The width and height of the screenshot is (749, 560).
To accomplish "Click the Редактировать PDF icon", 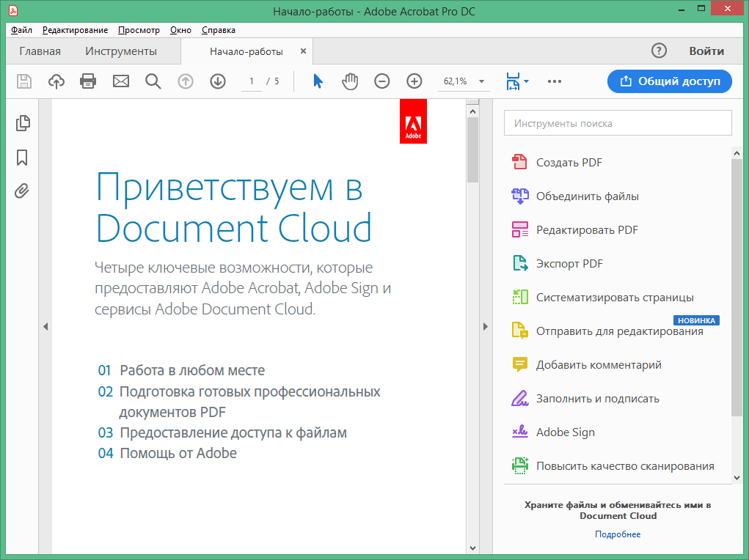I will [519, 229].
